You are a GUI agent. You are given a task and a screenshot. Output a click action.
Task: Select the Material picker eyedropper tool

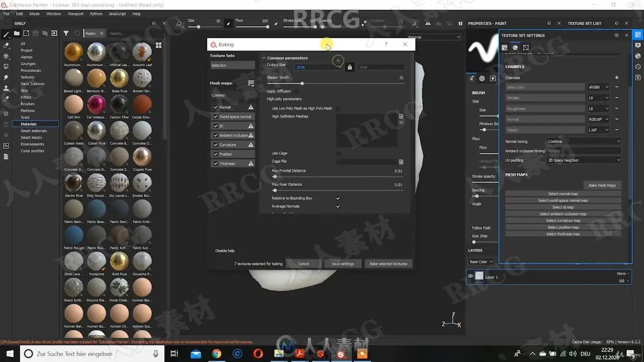pyautogui.click(x=6, y=99)
